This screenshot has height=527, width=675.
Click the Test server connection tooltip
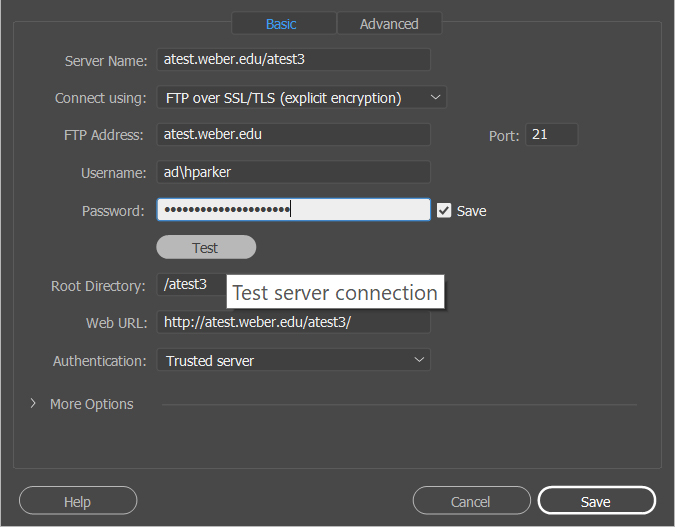coord(335,293)
